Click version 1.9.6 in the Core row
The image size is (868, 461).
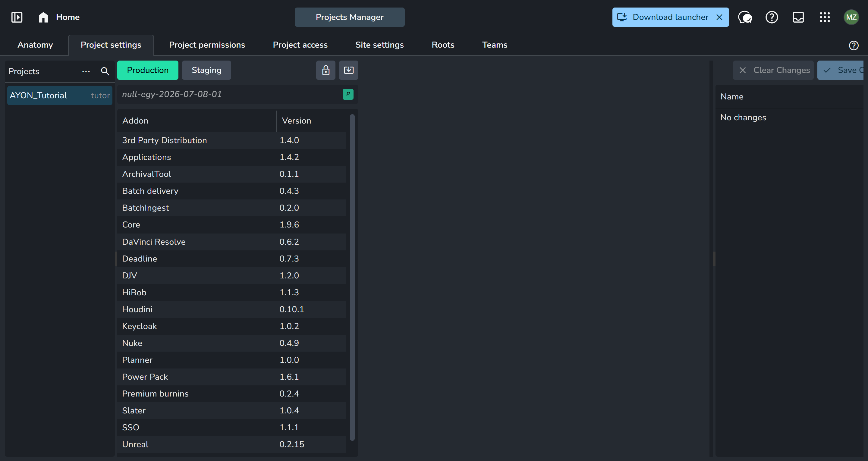[x=289, y=225]
